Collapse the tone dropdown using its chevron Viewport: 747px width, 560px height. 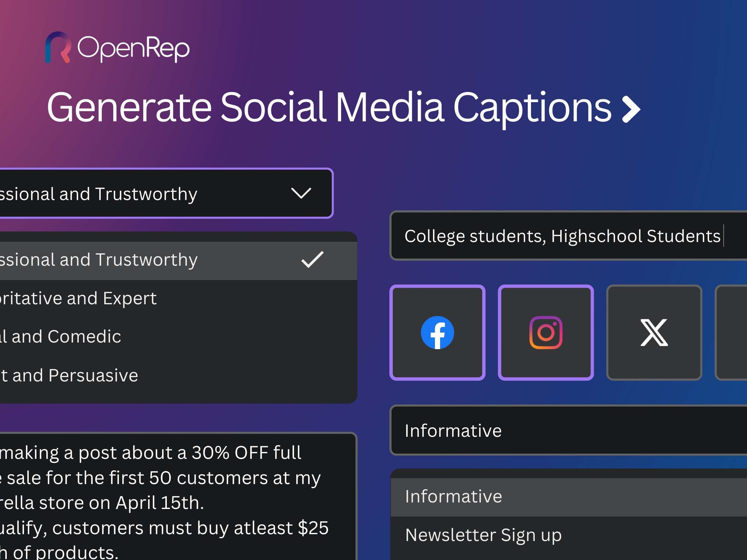pyautogui.click(x=301, y=194)
